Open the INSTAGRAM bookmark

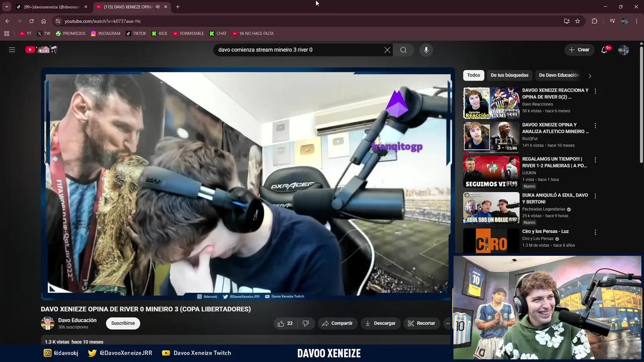tap(106, 33)
